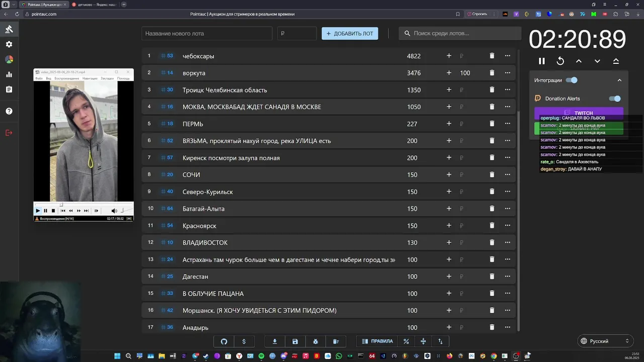
Task: Toggle the Интеграции switch
Action: (572, 80)
